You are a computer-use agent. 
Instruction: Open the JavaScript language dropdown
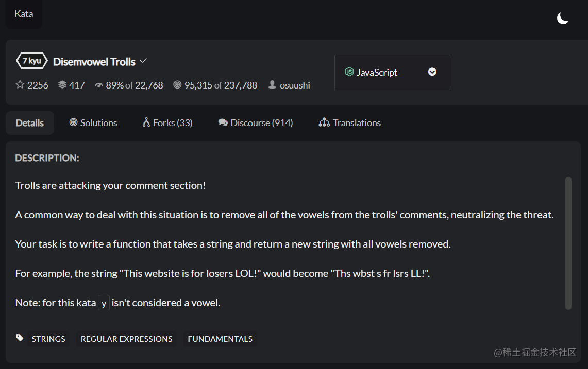pyautogui.click(x=392, y=72)
